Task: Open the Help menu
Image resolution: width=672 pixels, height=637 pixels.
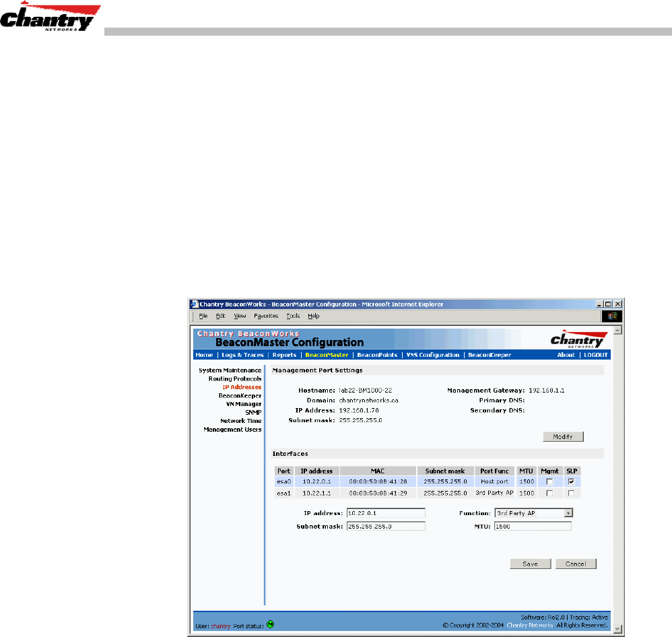Action: (313, 316)
